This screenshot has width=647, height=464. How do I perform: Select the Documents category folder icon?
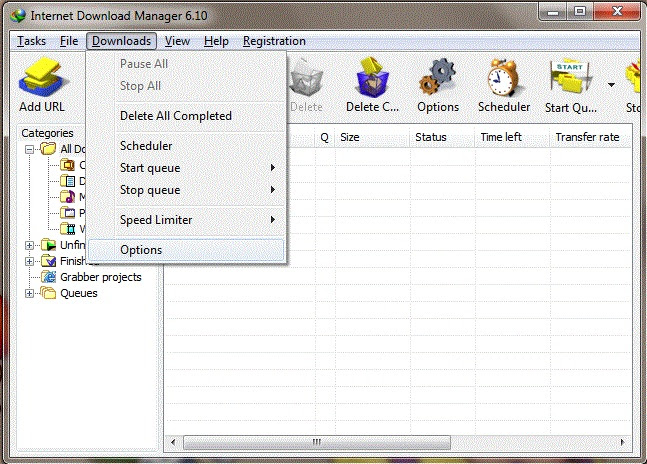click(67, 181)
